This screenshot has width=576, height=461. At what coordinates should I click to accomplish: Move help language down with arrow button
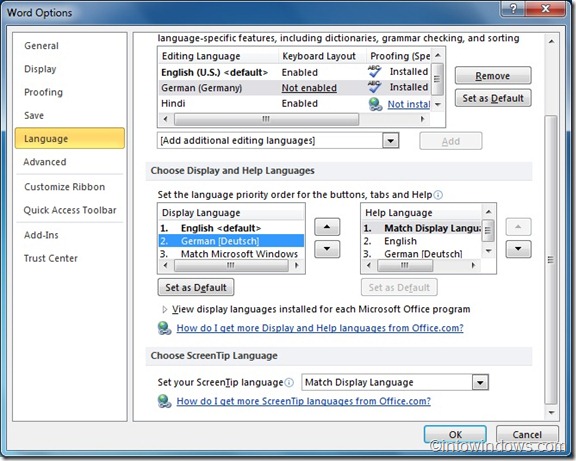[518, 249]
